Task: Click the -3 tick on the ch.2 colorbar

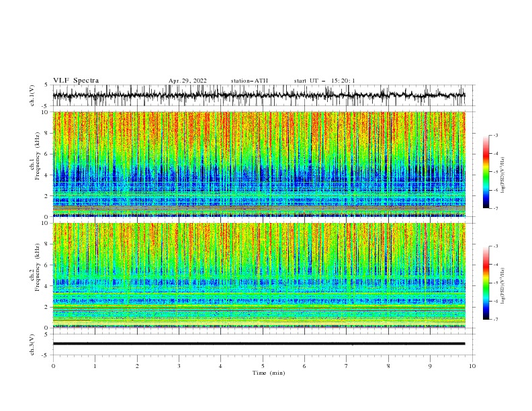Action: point(495,246)
